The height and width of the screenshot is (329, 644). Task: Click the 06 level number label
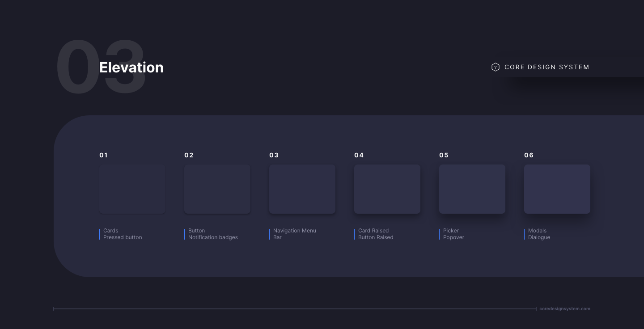pyautogui.click(x=529, y=155)
